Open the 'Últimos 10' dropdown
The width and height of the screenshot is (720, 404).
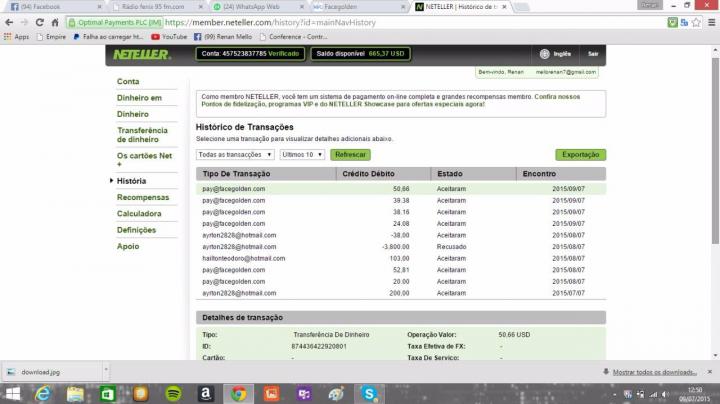pos(302,155)
